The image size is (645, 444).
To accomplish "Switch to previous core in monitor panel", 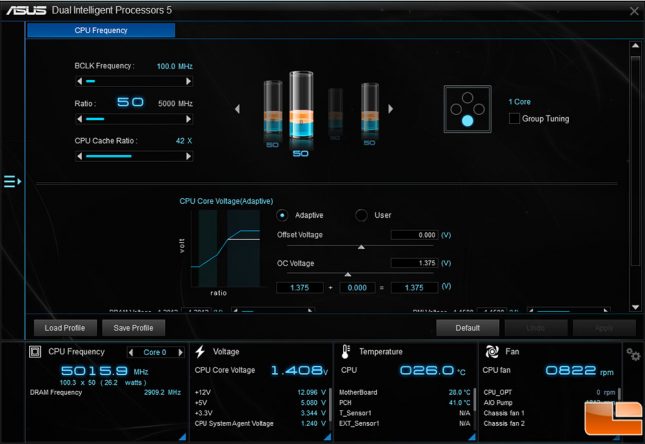I will tap(131, 352).
